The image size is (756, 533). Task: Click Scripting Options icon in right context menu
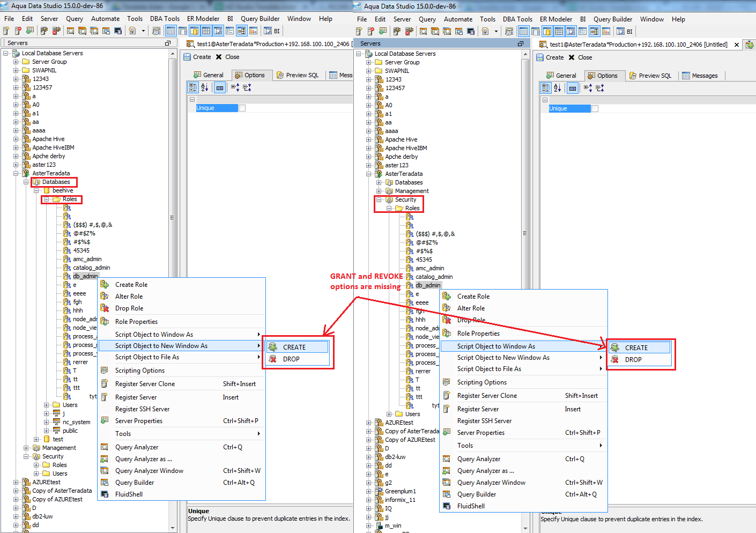447,382
